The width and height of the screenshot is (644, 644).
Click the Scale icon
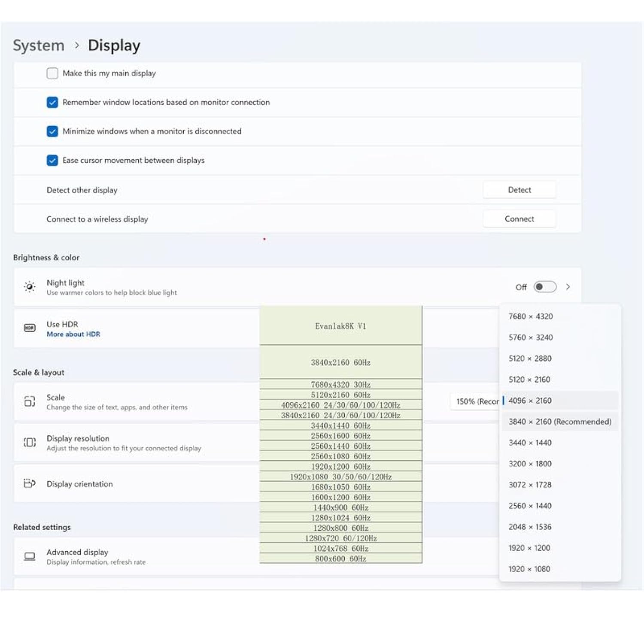(x=30, y=401)
